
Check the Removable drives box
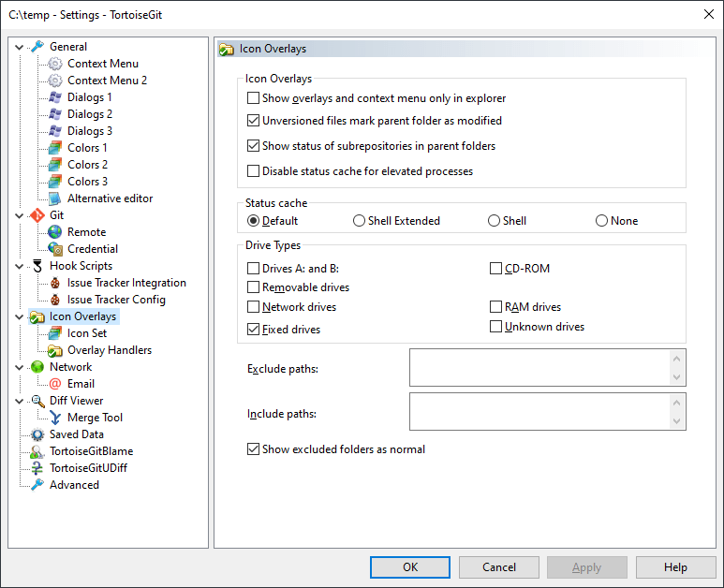point(253,287)
